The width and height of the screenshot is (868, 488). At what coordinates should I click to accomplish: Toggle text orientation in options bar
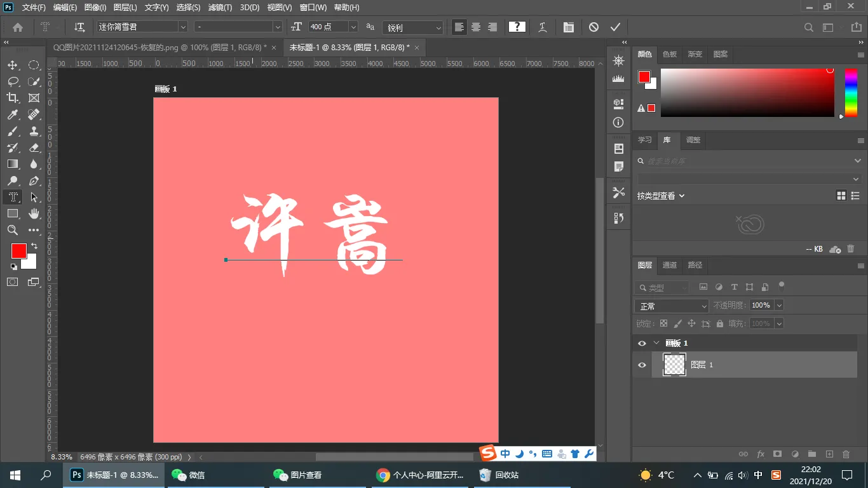click(x=79, y=27)
